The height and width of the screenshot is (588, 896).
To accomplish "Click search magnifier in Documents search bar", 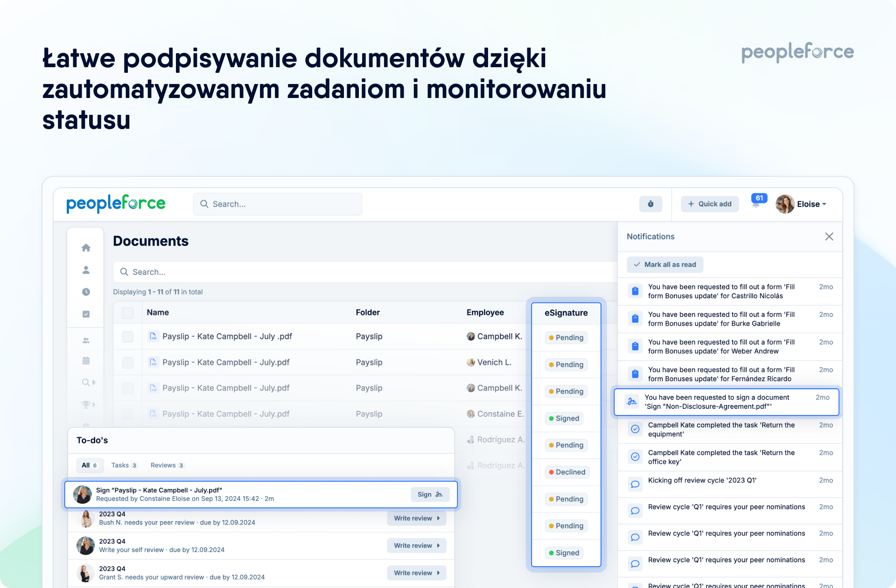I will click(x=124, y=272).
